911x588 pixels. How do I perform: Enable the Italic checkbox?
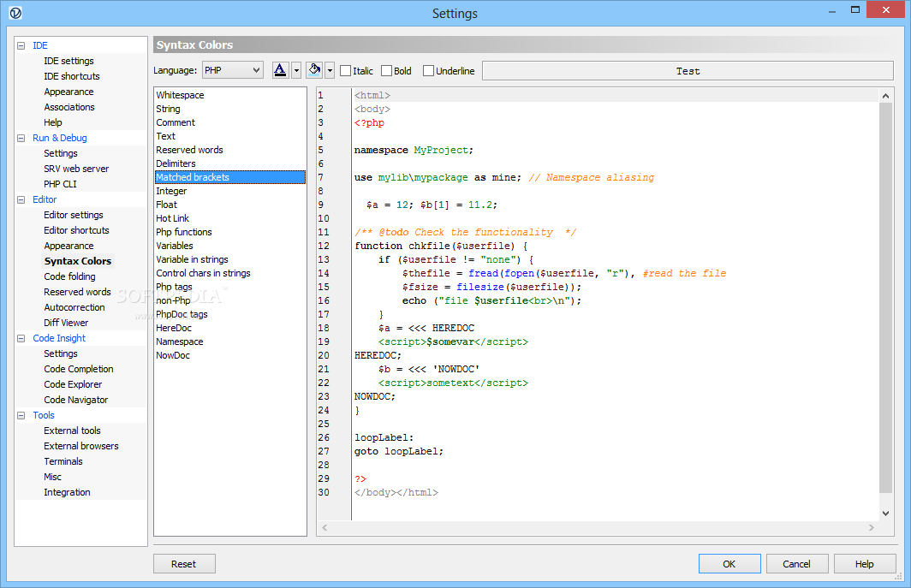click(x=346, y=71)
